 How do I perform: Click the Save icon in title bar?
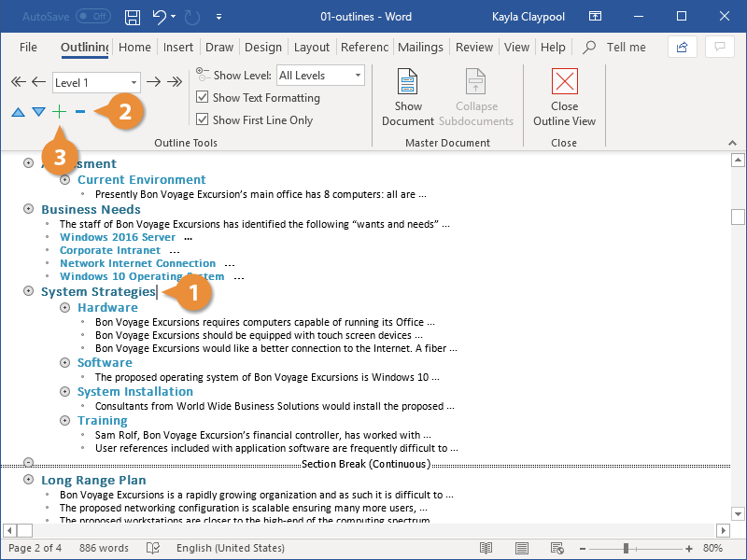tap(133, 17)
